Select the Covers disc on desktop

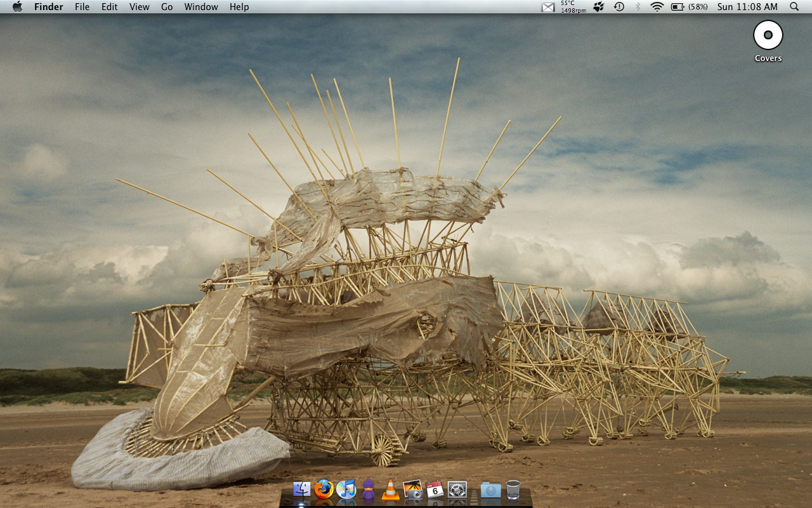(x=768, y=36)
